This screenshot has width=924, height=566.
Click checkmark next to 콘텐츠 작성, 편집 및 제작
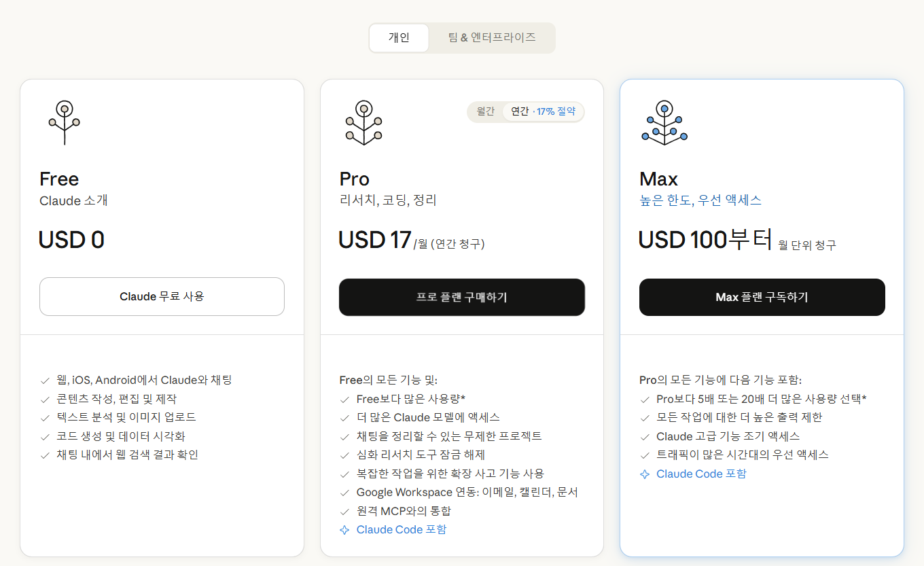[x=45, y=400]
